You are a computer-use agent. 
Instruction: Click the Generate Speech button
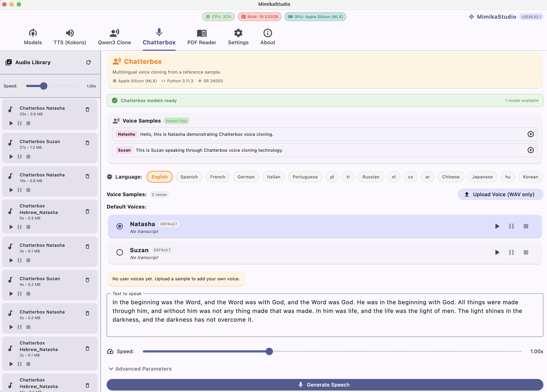(x=324, y=385)
